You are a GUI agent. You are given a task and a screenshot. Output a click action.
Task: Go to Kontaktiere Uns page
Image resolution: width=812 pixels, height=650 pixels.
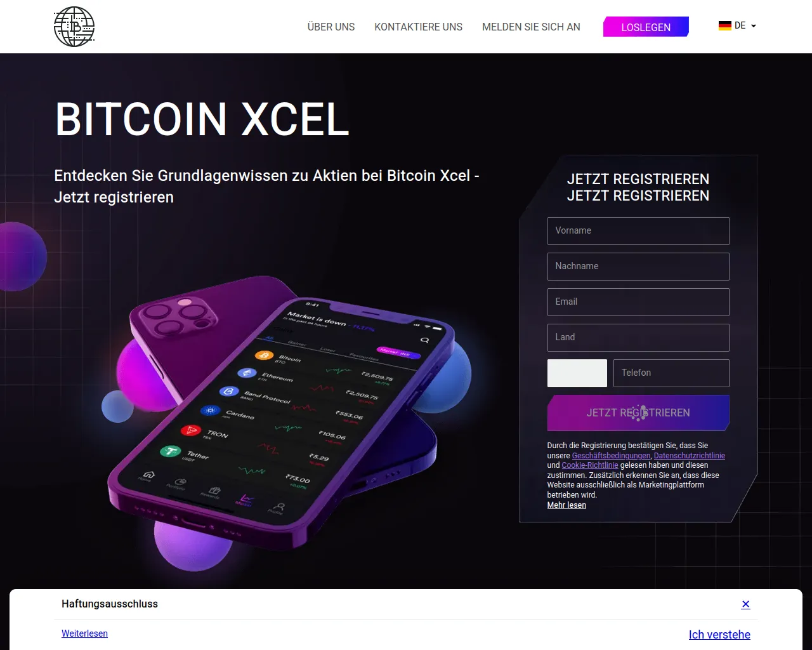coord(419,27)
